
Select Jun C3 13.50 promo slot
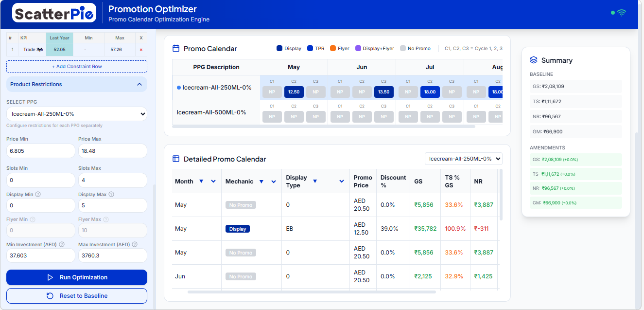[x=384, y=92]
